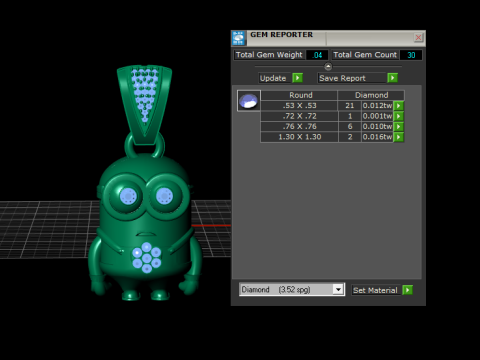Click the Gem Reporter title bar icon
The height and width of the screenshot is (360, 480).
click(238, 38)
